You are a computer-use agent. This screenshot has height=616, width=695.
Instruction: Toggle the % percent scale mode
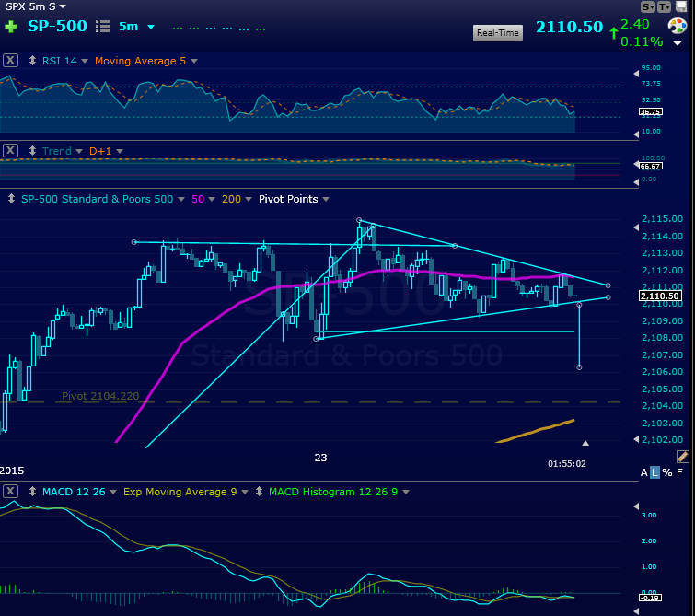(x=667, y=472)
